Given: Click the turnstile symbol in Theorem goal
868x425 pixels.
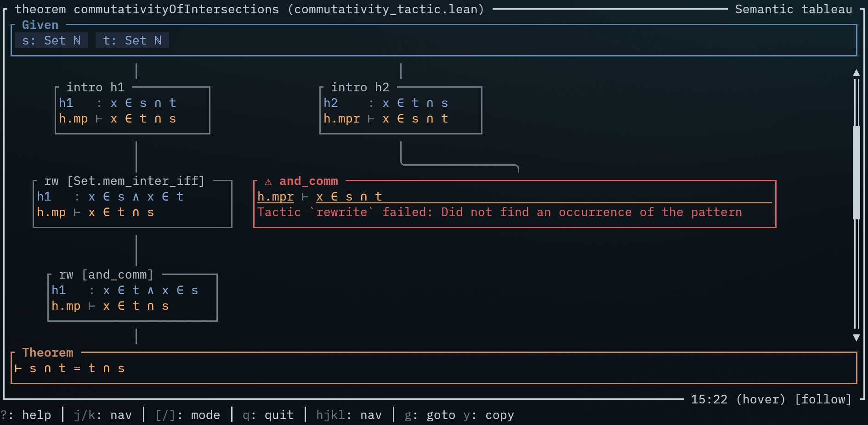Looking at the screenshot, I should (18, 369).
